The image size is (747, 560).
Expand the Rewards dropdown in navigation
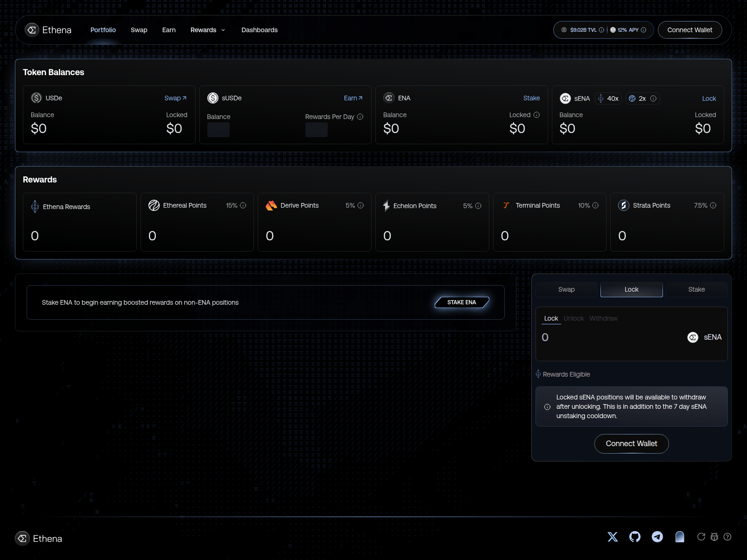tap(208, 30)
